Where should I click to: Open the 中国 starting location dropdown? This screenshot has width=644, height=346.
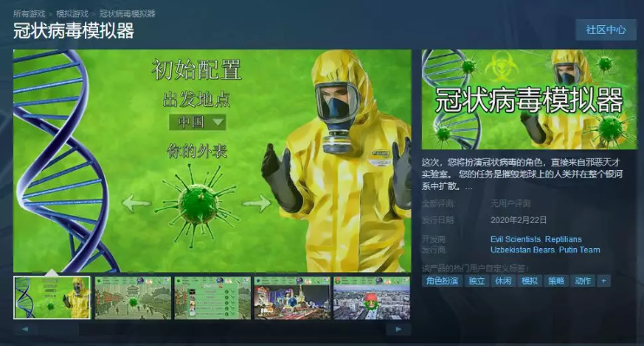[x=198, y=122]
